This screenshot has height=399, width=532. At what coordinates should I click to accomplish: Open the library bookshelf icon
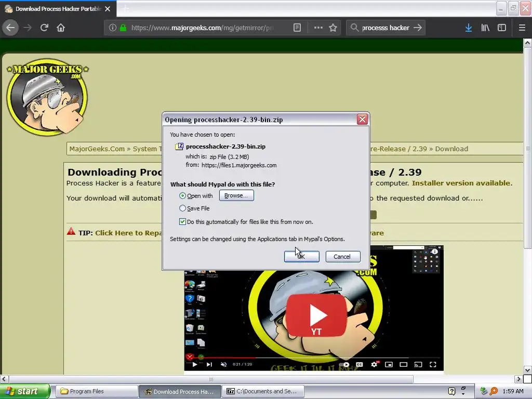[x=485, y=28]
